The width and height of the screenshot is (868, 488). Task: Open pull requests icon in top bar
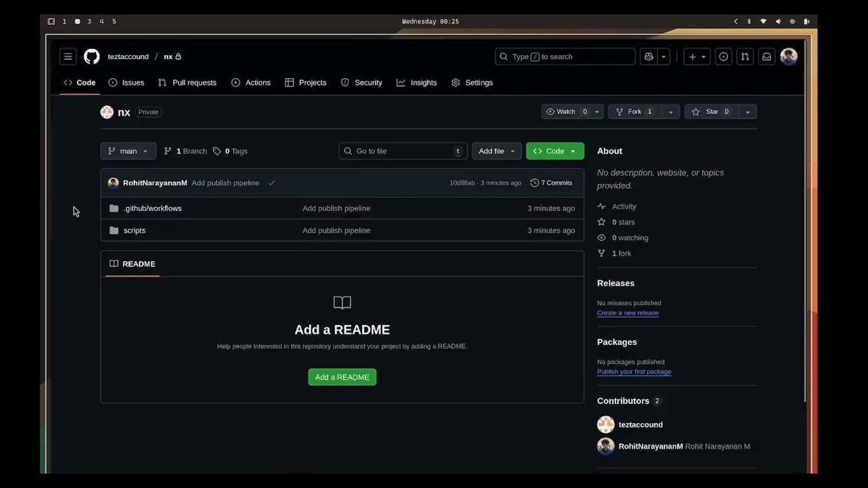pyautogui.click(x=745, y=56)
